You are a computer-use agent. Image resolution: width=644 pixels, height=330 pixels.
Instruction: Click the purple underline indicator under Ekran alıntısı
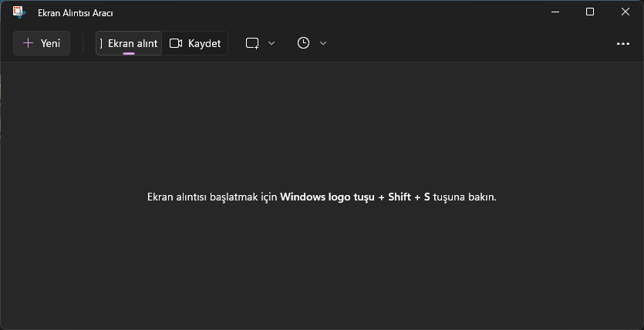129,53
